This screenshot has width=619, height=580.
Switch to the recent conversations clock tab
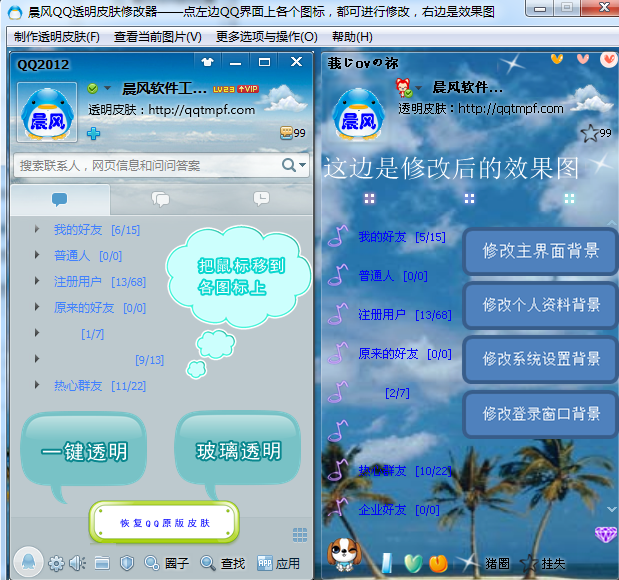click(261, 198)
